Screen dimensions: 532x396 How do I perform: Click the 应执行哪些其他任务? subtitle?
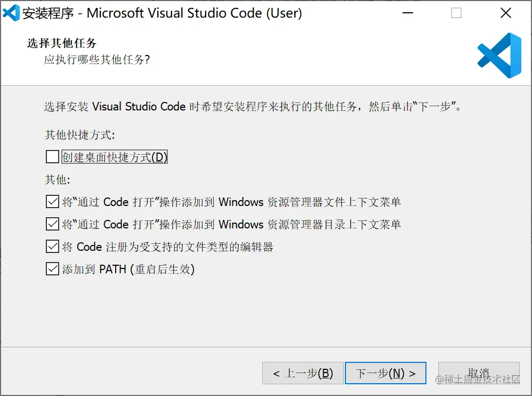click(x=97, y=60)
